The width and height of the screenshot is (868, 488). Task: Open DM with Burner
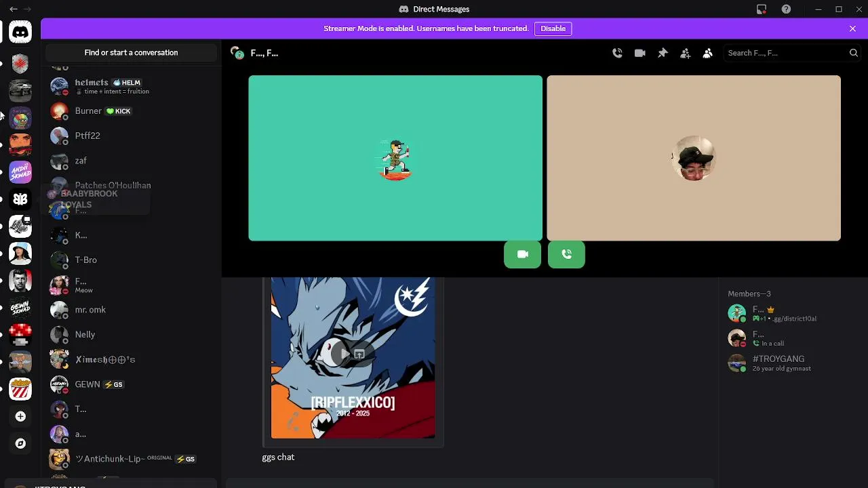tap(132, 111)
